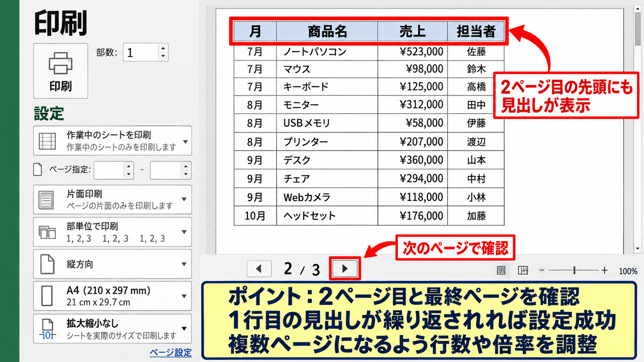644x362 pixels.
Task: Open the 部単位で印刷 collation dropdown
Action: (x=112, y=232)
